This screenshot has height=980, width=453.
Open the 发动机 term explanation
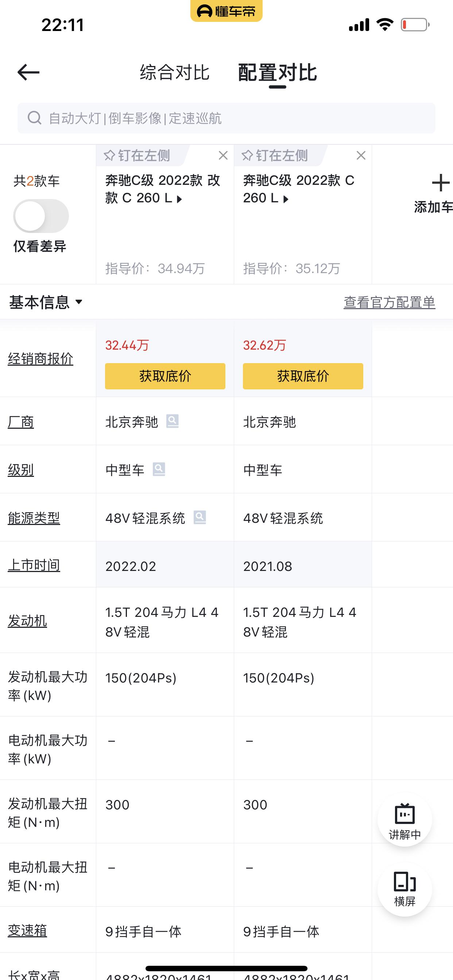[x=27, y=621]
